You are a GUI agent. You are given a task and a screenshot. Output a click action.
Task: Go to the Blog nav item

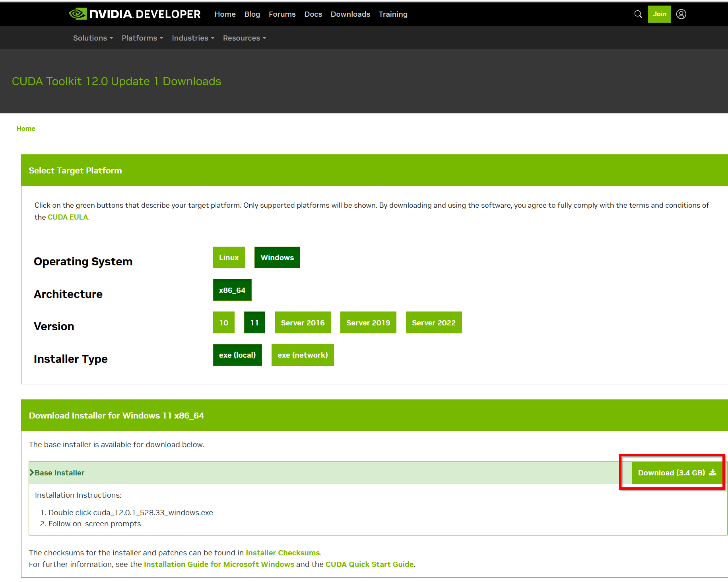point(252,14)
